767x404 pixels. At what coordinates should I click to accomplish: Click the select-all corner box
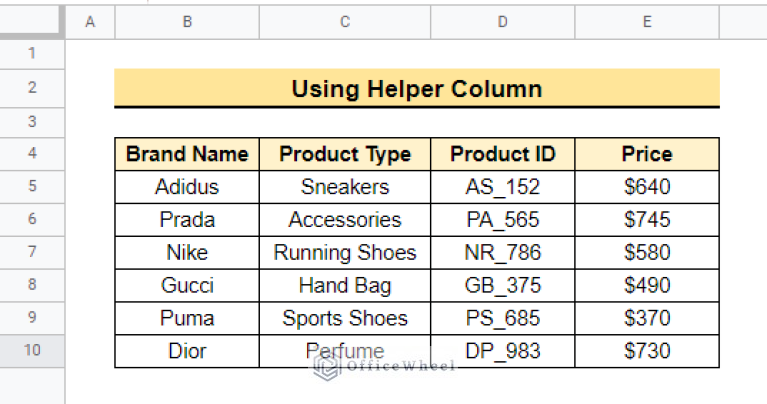click(x=32, y=21)
